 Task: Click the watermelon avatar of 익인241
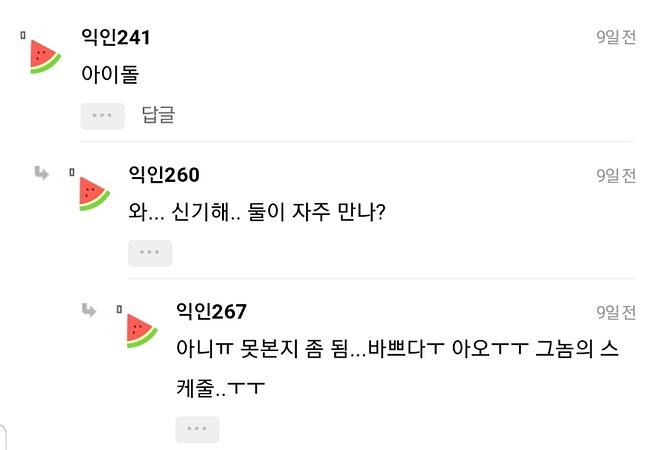pos(46,57)
